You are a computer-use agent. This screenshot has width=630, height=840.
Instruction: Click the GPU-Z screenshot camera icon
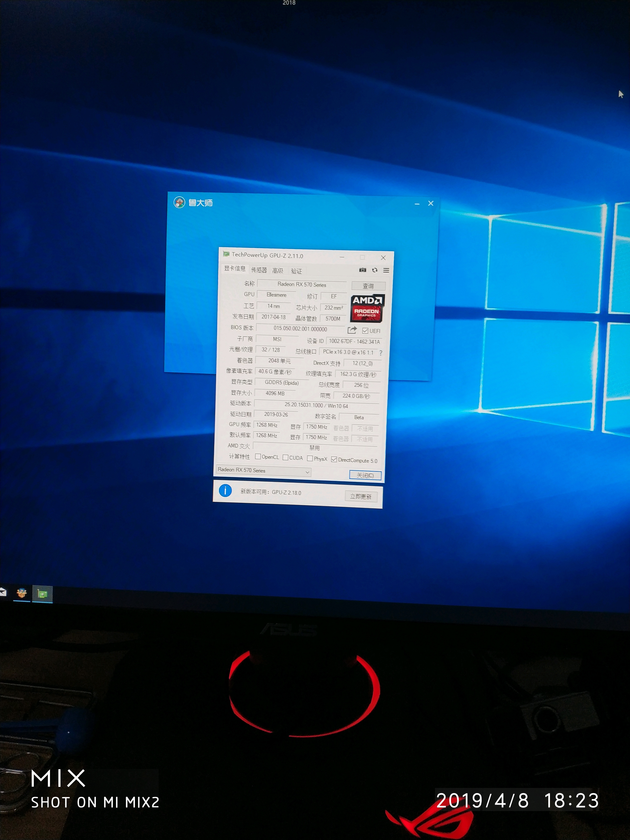coord(363,270)
